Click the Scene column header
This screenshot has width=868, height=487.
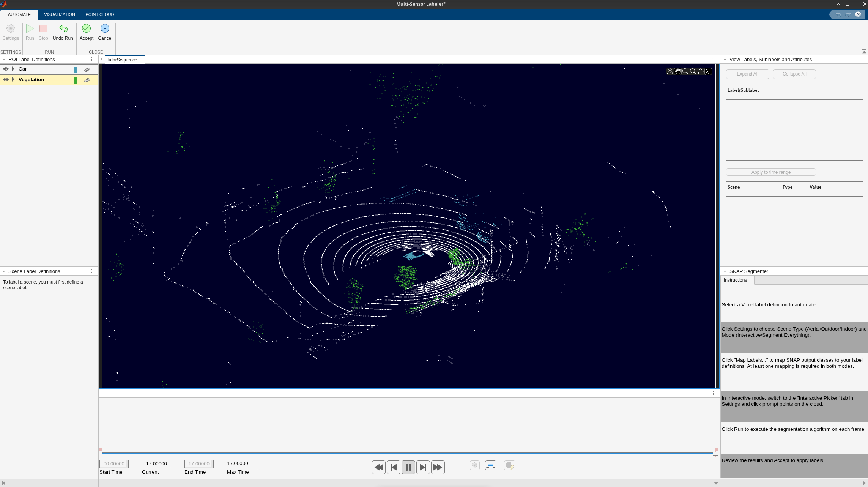click(753, 189)
